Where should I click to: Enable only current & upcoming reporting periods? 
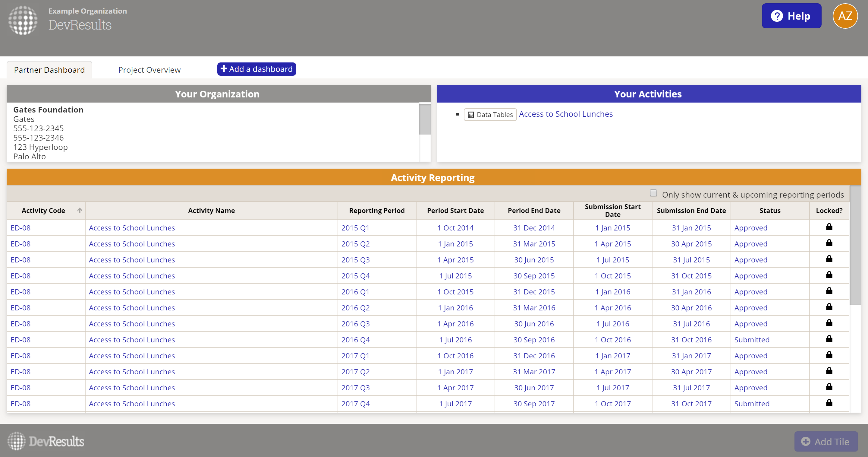pyautogui.click(x=653, y=193)
